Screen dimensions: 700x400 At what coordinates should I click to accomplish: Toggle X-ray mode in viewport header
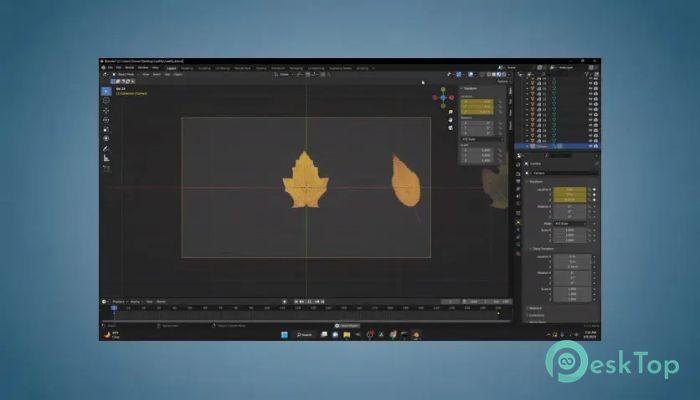482,75
